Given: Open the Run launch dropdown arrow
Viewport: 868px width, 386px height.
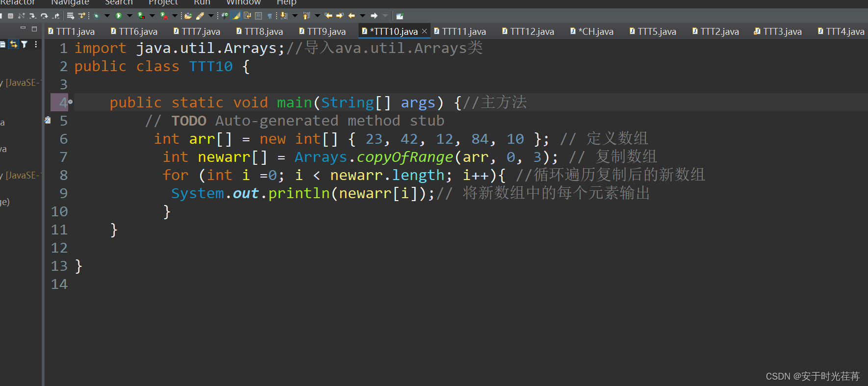Looking at the screenshot, I should 129,16.
